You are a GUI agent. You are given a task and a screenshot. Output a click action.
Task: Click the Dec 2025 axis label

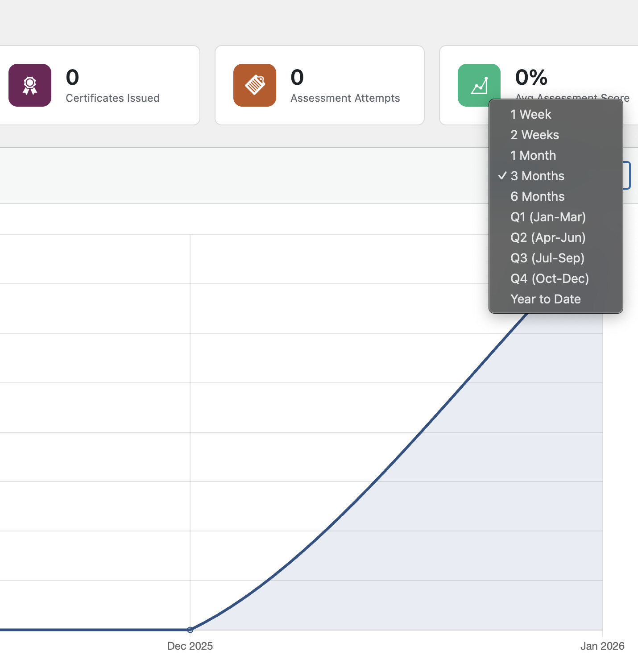pos(190,646)
